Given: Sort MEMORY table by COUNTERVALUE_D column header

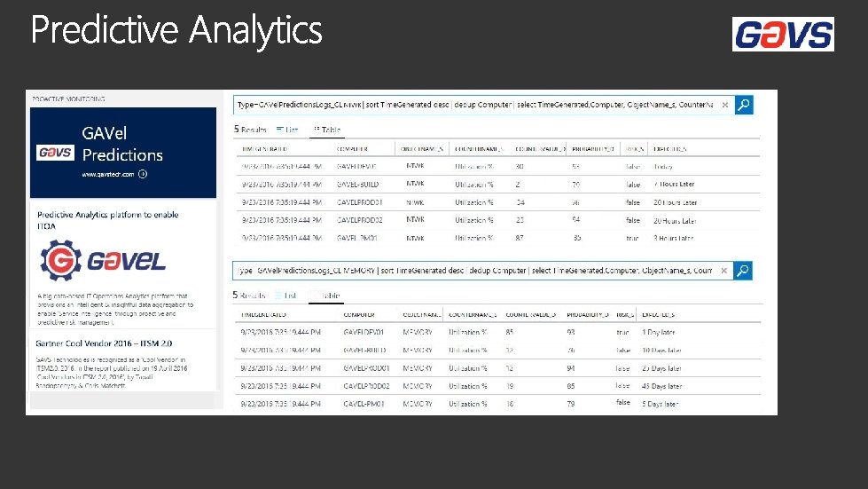Looking at the screenshot, I should [530, 314].
